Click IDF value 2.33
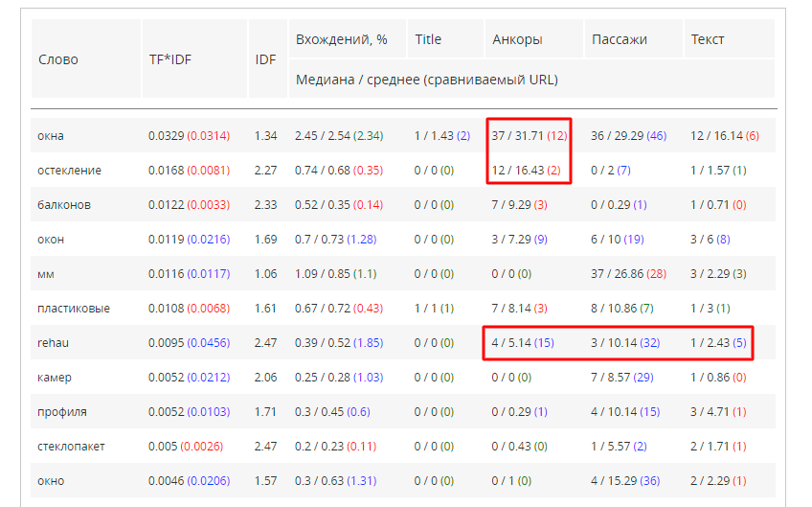 tap(265, 205)
